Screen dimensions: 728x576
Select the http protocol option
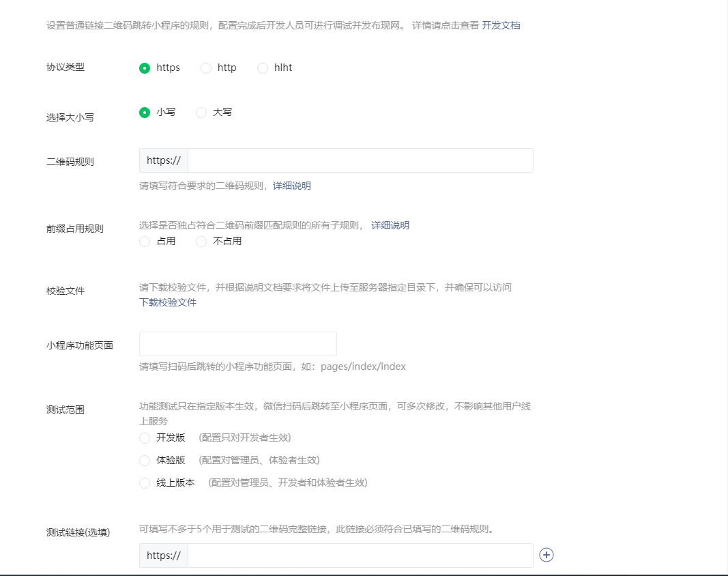pyautogui.click(x=205, y=68)
